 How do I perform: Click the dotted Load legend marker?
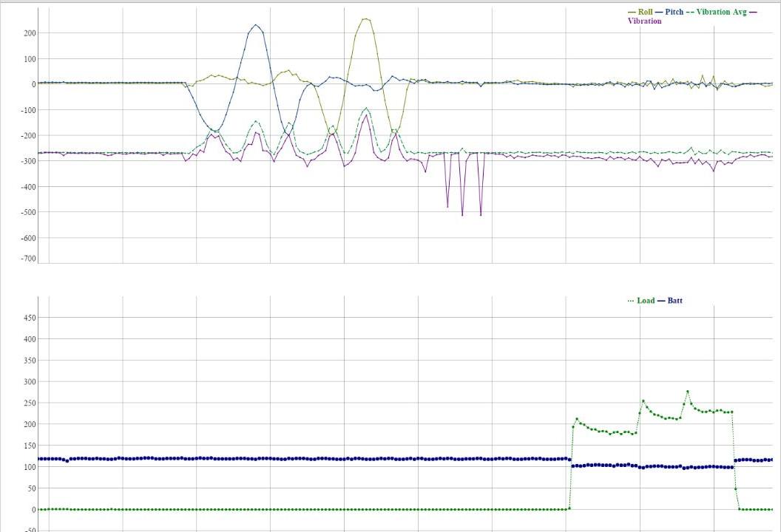630,301
